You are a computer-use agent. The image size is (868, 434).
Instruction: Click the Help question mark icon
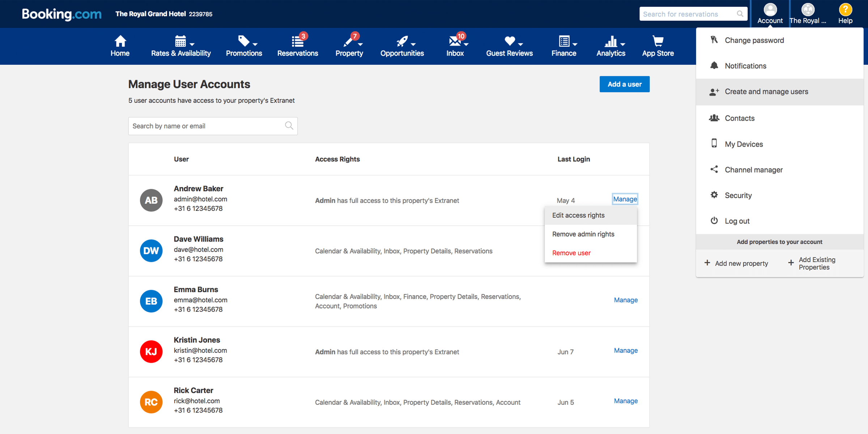coord(845,9)
